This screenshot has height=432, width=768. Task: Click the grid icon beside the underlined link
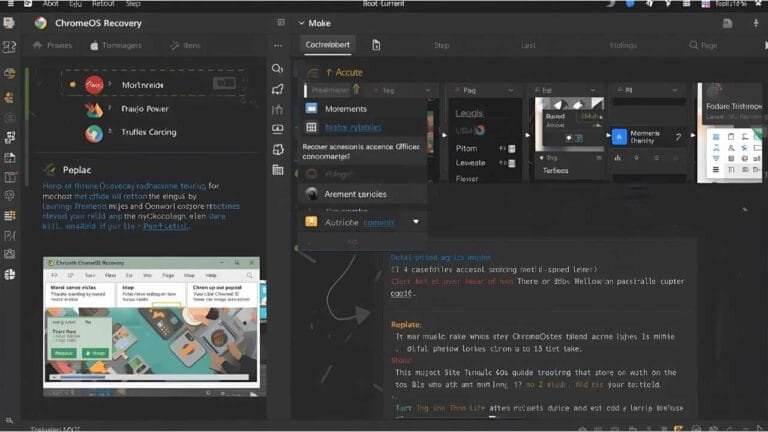(312, 127)
